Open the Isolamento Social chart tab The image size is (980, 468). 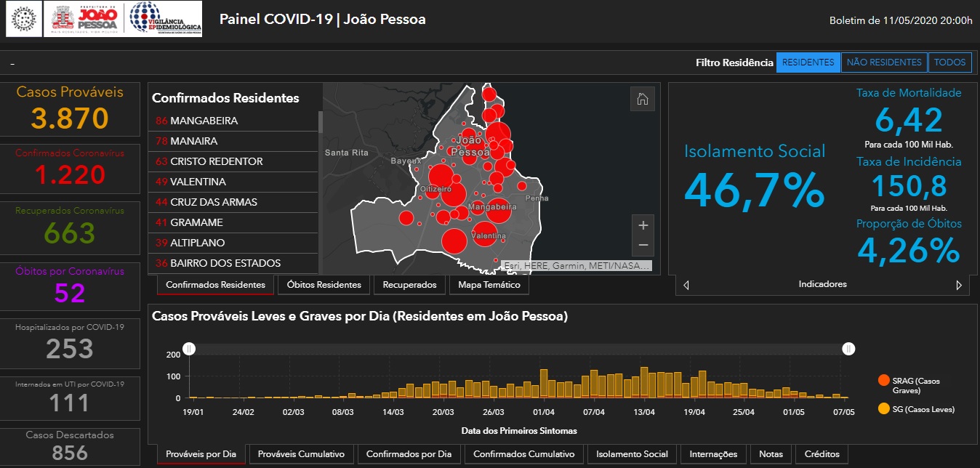pyautogui.click(x=632, y=454)
